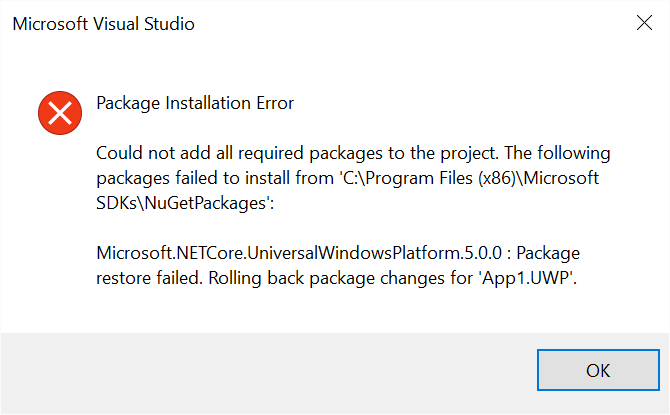Click the blank line between the two message paragraphs
This screenshot has height=415, width=670.
coord(350,228)
